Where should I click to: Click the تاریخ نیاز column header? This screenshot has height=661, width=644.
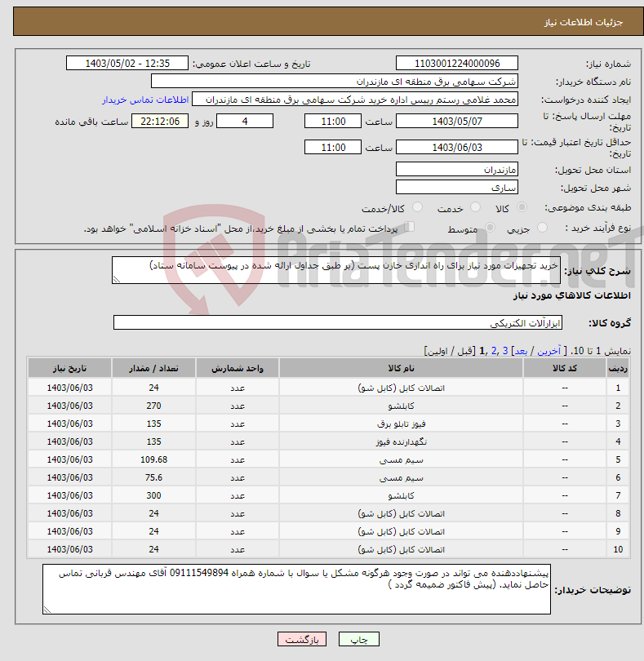(x=69, y=368)
